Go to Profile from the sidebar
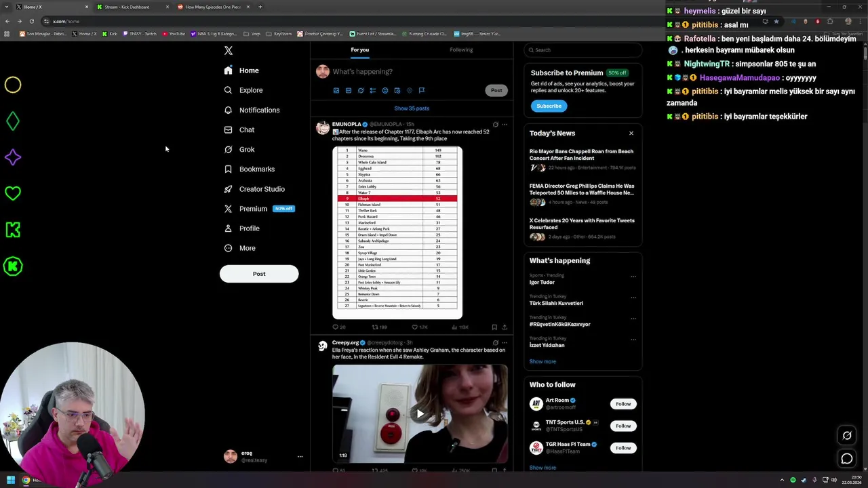This screenshot has height=488, width=868. coord(242,228)
